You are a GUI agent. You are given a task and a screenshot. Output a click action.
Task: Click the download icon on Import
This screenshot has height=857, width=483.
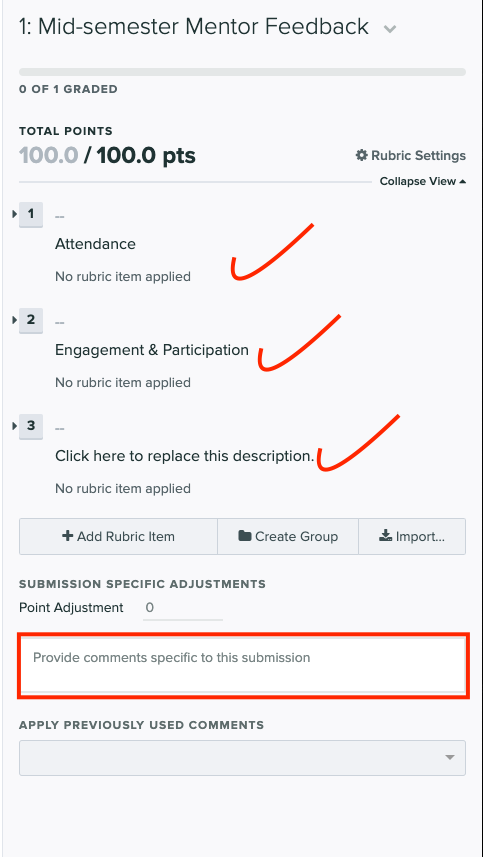[385, 536]
